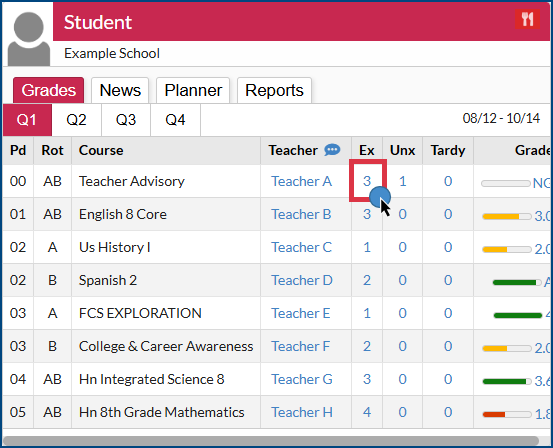Click excused count 4 for Hn 8th Grade Mathematics

(367, 412)
